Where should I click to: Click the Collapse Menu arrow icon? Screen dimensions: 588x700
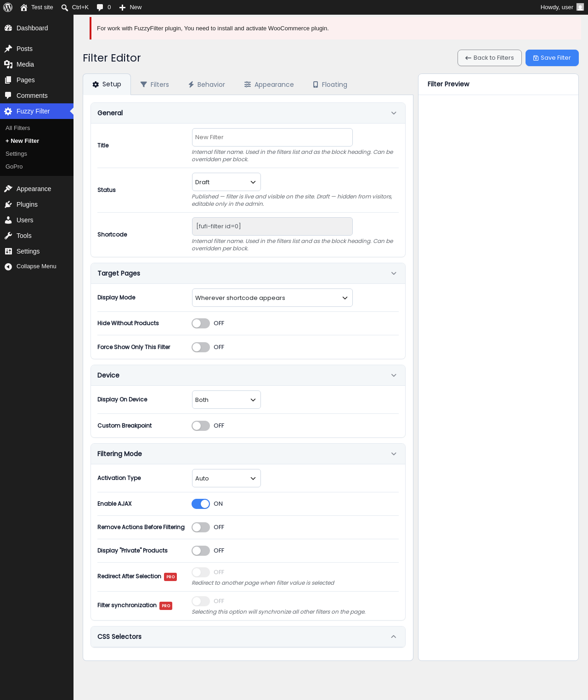[8, 266]
